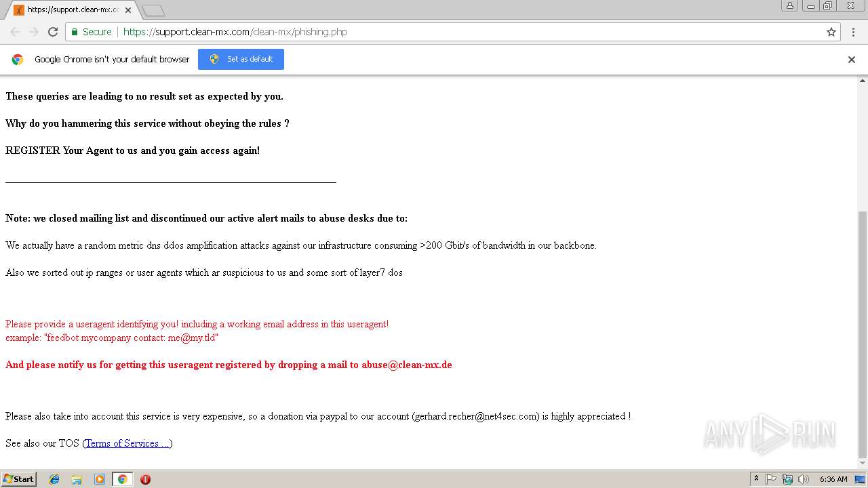
Task: Switch to Chrome taskbar button
Action: tap(122, 479)
